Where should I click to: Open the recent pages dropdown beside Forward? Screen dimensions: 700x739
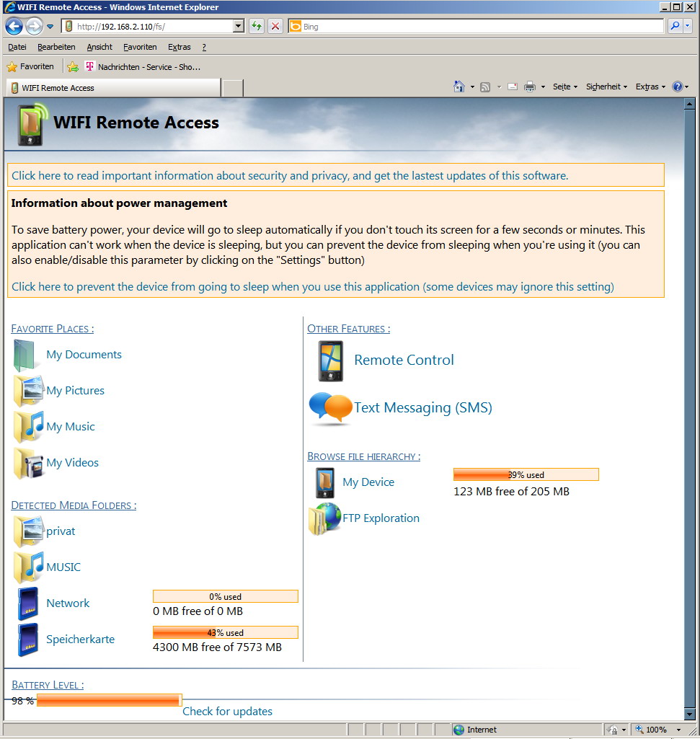(50, 27)
